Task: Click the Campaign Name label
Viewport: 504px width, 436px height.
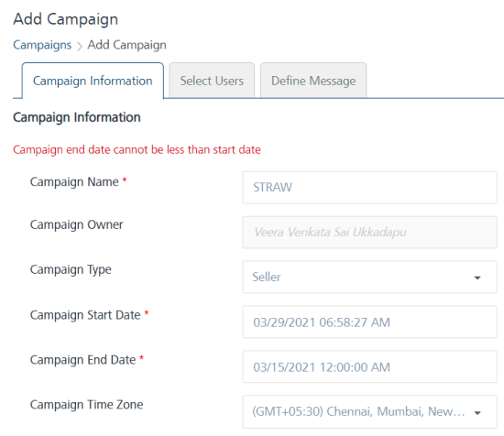Action: pos(74,182)
